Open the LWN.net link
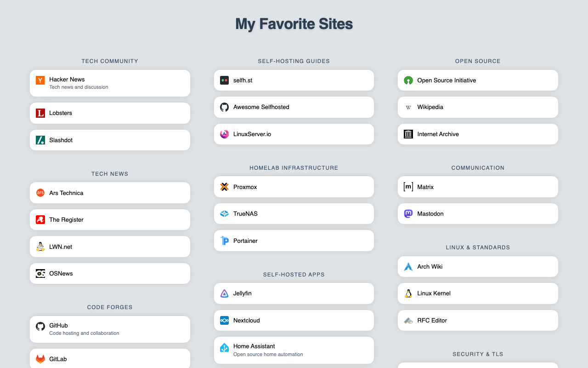This screenshot has height=368, width=588. click(110, 247)
